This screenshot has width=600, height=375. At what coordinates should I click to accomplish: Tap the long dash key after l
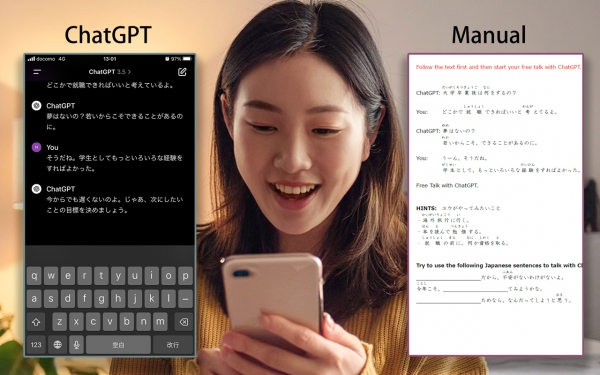[186, 298]
